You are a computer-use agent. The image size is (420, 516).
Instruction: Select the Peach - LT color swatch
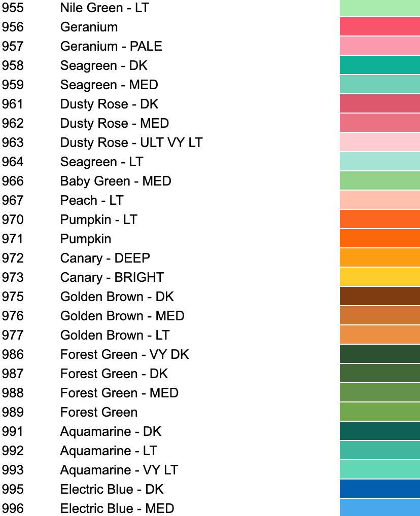click(379, 200)
